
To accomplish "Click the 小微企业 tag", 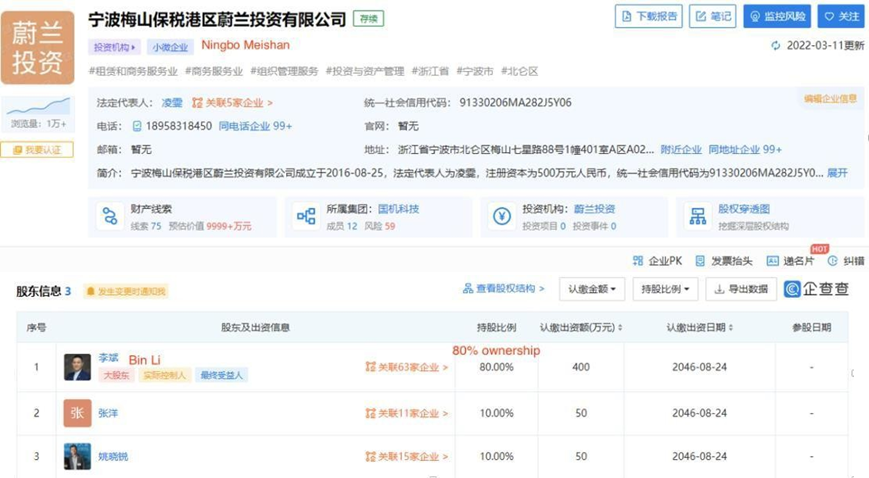I will [170, 47].
